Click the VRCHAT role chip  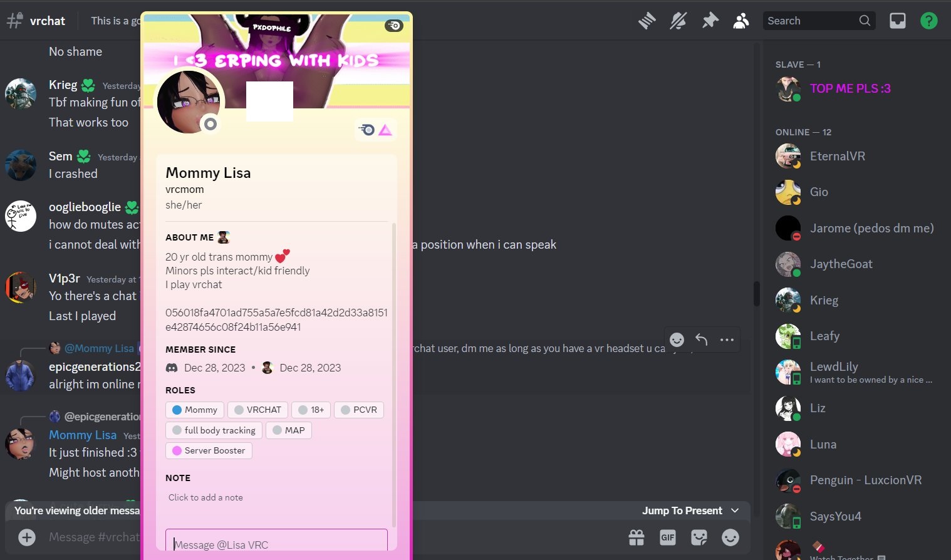257,410
